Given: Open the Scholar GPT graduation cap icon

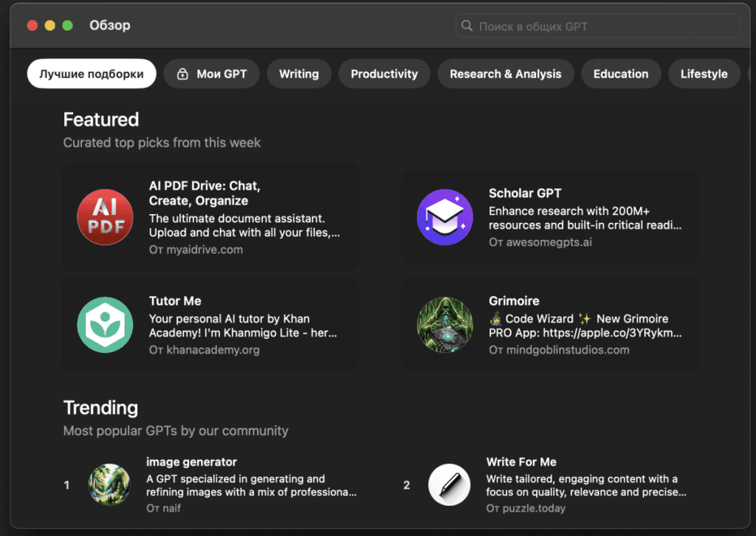Looking at the screenshot, I should click(444, 217).
